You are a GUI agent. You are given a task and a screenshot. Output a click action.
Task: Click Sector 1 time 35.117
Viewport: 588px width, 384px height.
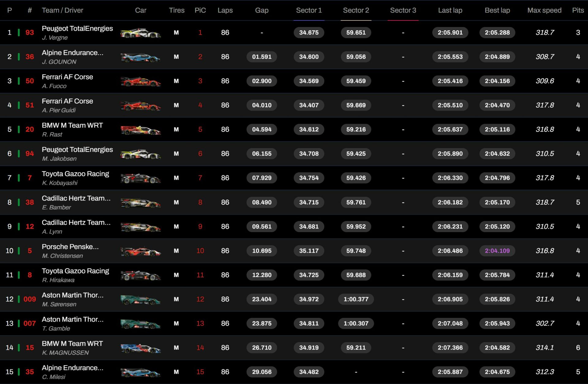pos(309,251)
